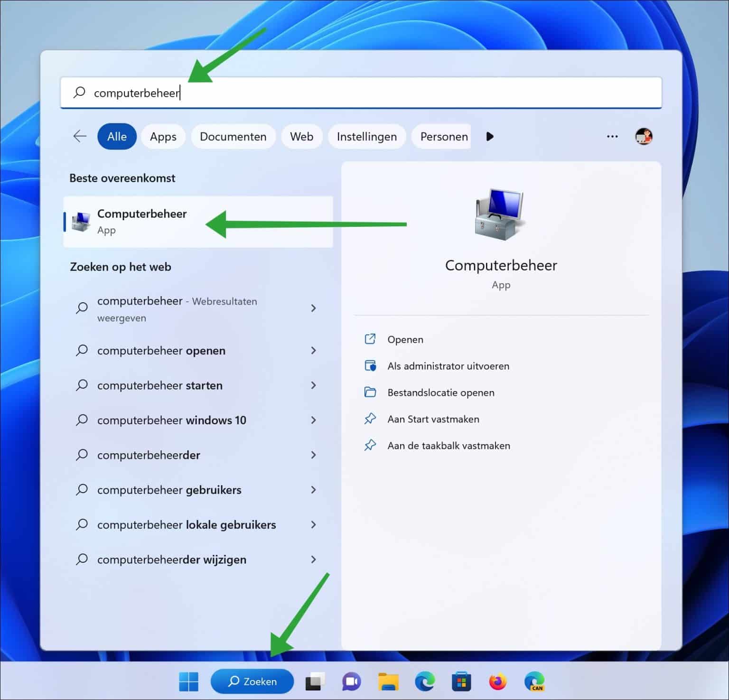Open Teams chat from the taskbar
This screenshot has width=729, height=700.
[x=351, y=681]
